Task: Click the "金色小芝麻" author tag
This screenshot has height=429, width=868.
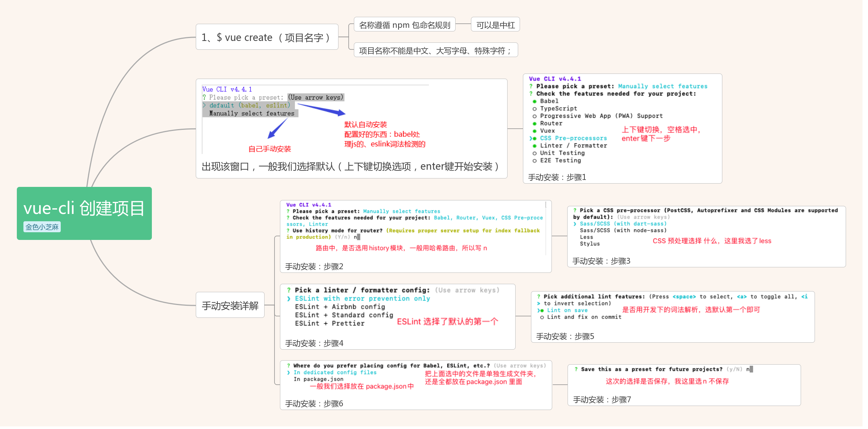Action: click(x=41, y=227)
